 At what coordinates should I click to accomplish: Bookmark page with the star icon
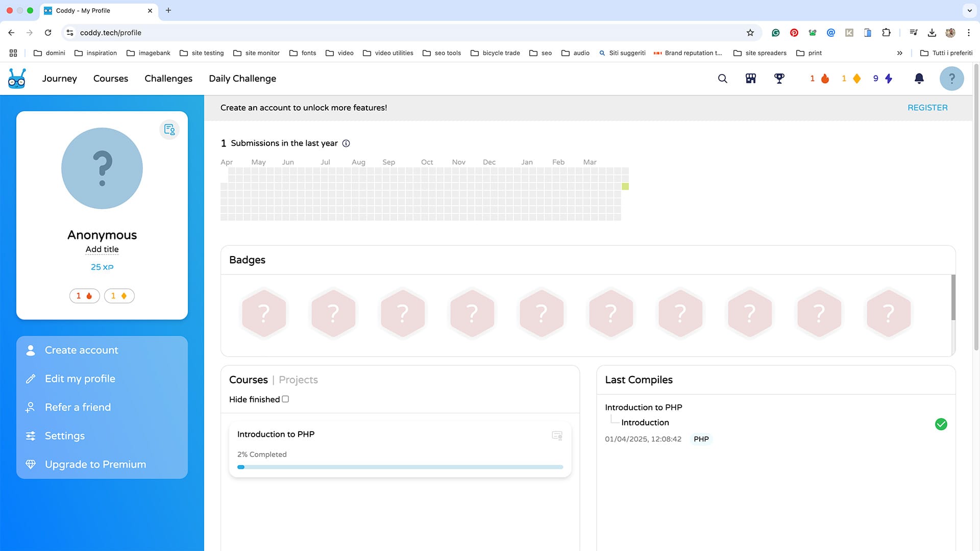point(750,33)
